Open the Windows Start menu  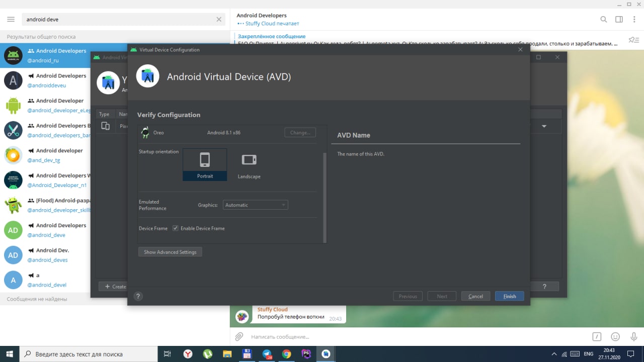(10, 354)
